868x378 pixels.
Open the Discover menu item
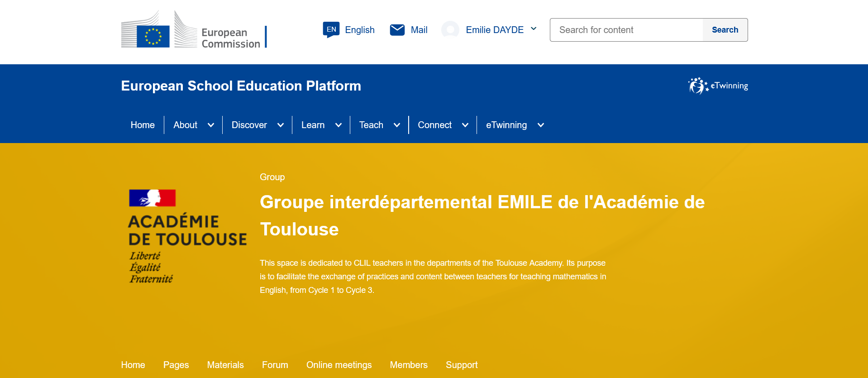[x=249, y=125]
